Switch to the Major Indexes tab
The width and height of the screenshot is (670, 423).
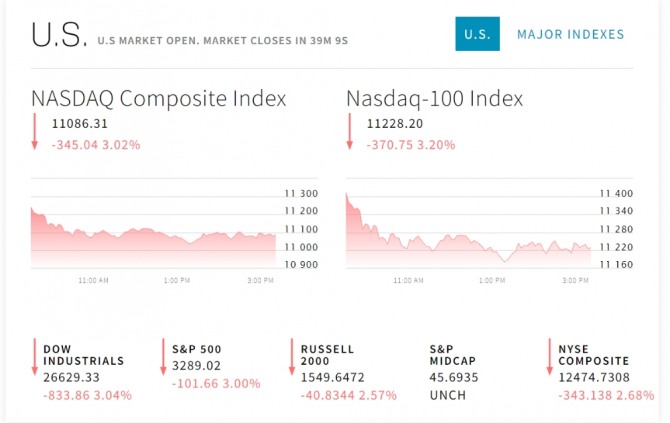tap(570, 34)
